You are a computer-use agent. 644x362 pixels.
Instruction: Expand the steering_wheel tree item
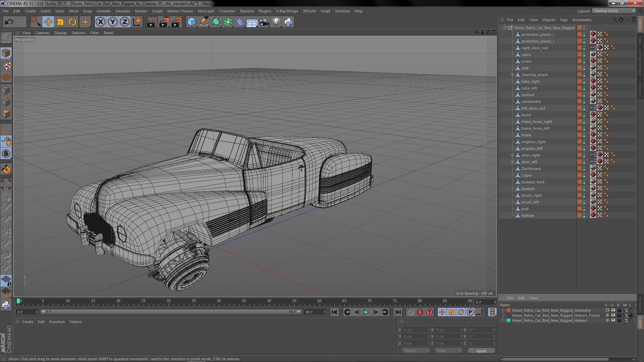[512, 75]
